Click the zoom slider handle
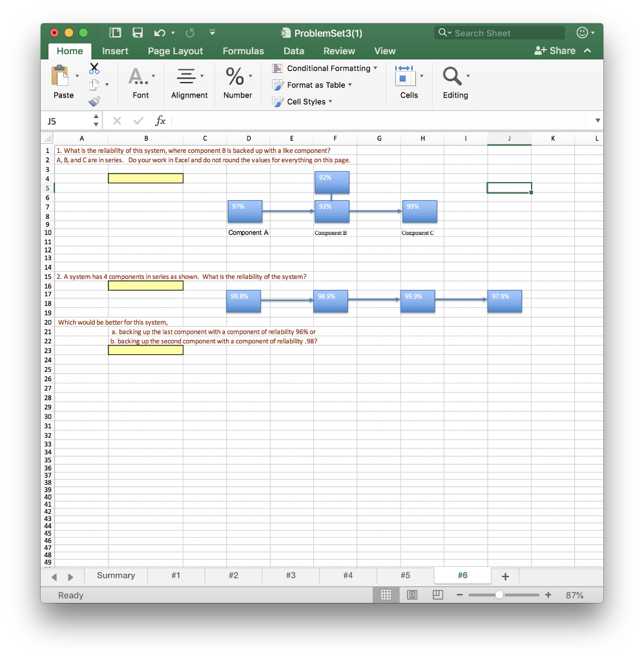Viewport: 644px width, 661px height. (499, 595)
